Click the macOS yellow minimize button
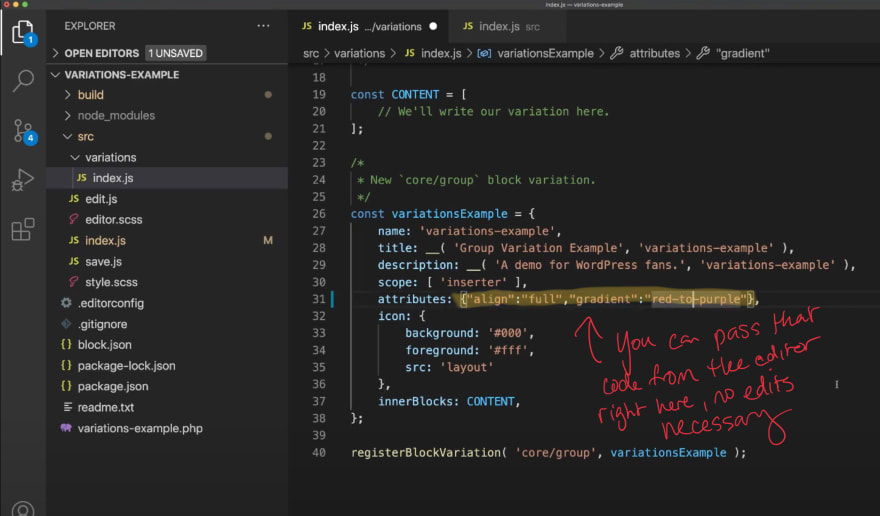Screen dimensions: 880x516 pos(16,4)
